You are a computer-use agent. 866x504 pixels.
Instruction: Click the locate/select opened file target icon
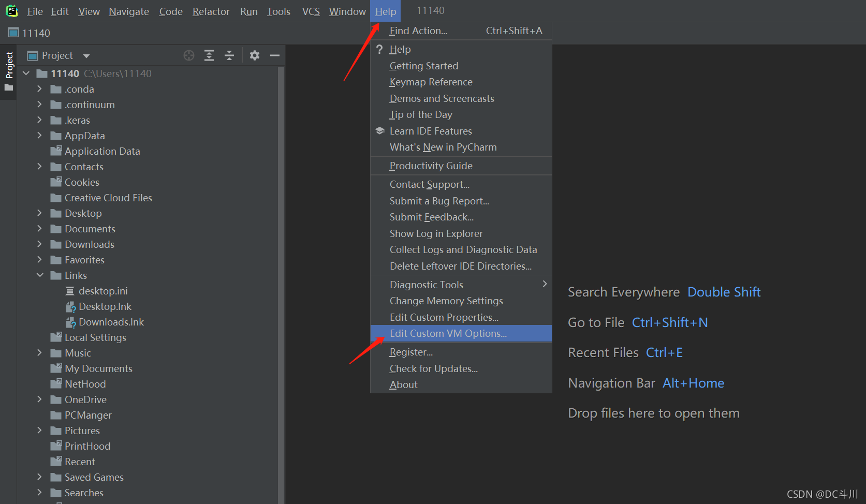[189, 55]
